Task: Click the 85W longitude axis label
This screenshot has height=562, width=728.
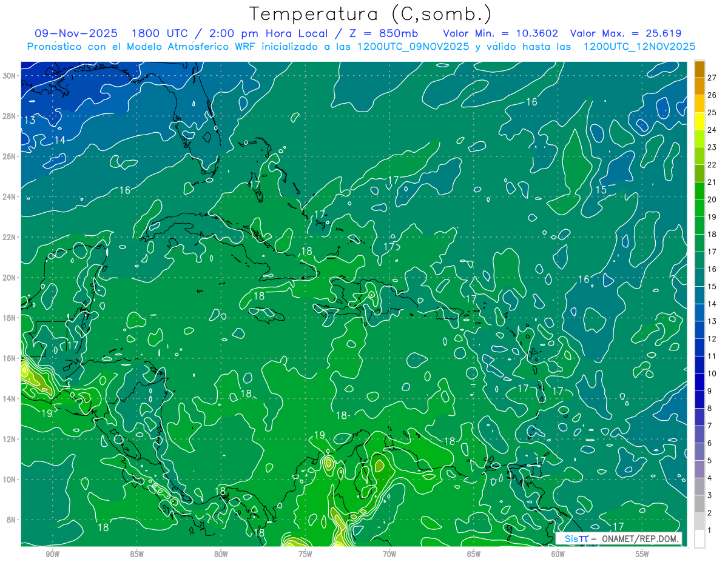Action: (x=136, y=554)
